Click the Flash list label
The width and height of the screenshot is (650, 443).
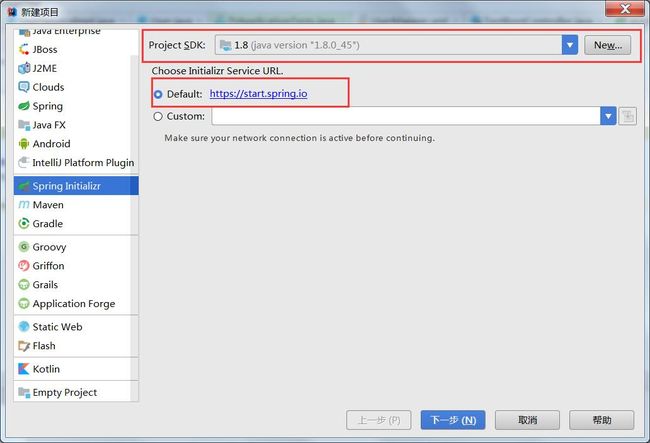[x=44, y=346]
